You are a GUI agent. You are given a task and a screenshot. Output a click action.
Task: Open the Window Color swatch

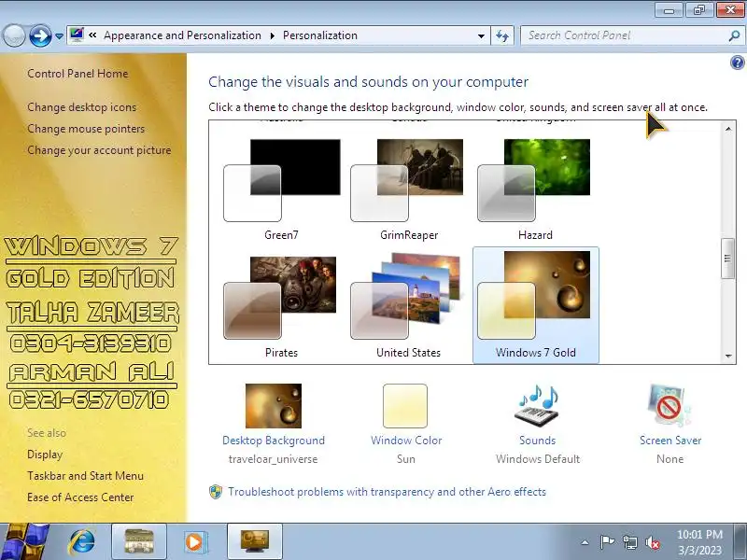[x=405, y=406]
